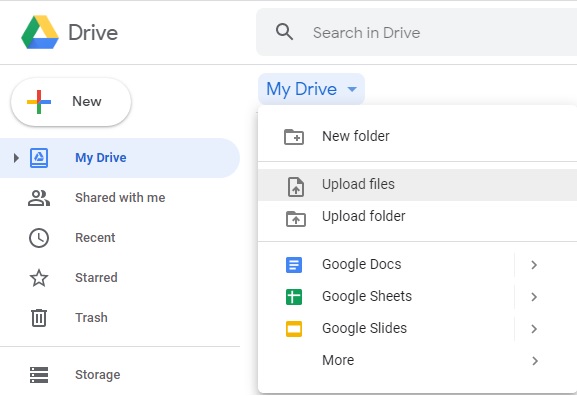The height and width of the screenshot is (396, 577).
Task: Select My Drive in the sidebar
Action: coord(120,158)
